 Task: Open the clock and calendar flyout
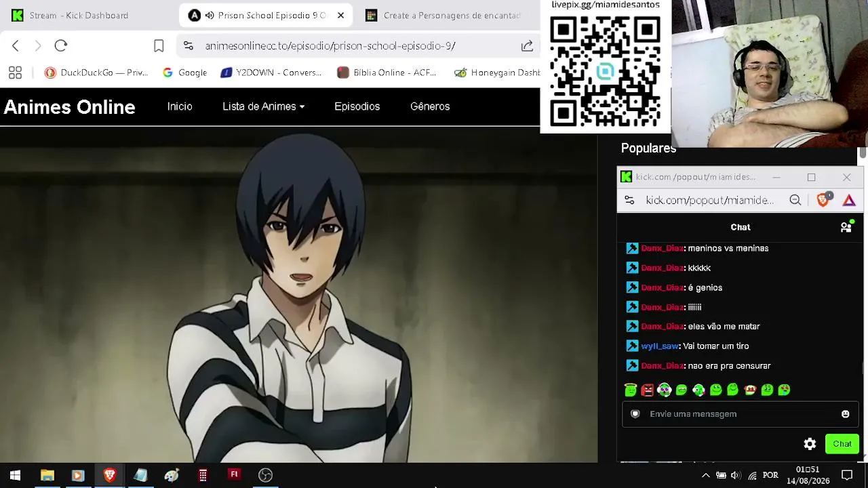tap(808, 475)
